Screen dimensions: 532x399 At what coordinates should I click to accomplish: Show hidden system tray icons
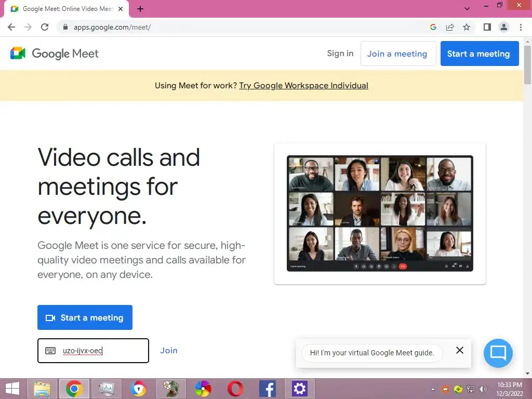[x=433, y=389]
